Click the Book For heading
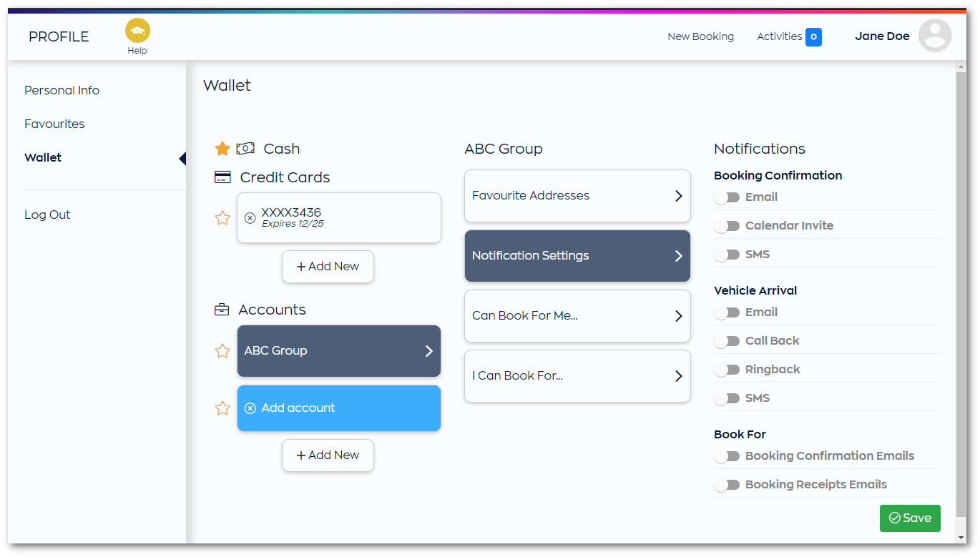The image size is (980, 557). pos(740,434)
